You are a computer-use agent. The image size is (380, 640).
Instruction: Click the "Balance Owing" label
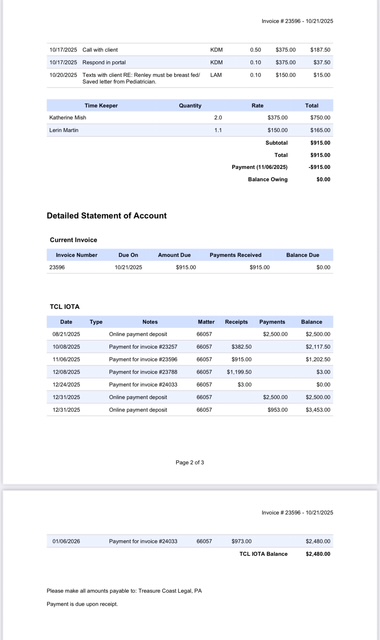tap(268, 180)
